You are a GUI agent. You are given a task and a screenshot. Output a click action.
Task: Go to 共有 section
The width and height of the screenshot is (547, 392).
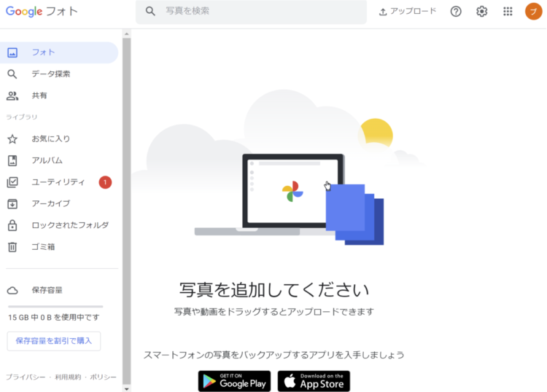pyautogui.click(x=59, y=95)
